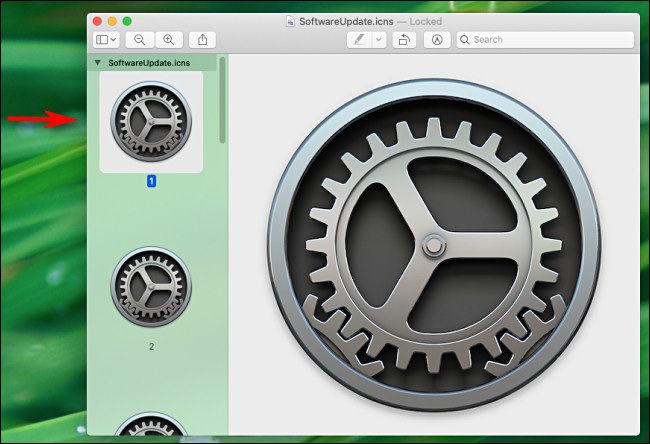Click the SoftwareUpdate.icns window title
The width and height of the screenshot is (650, 444).
click(x=346, y=22)
